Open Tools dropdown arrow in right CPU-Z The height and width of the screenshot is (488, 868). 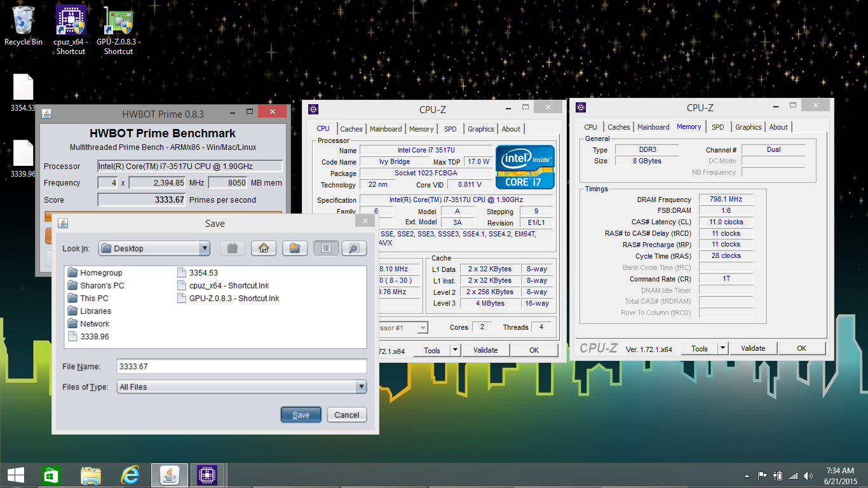(x=722, y=348)
